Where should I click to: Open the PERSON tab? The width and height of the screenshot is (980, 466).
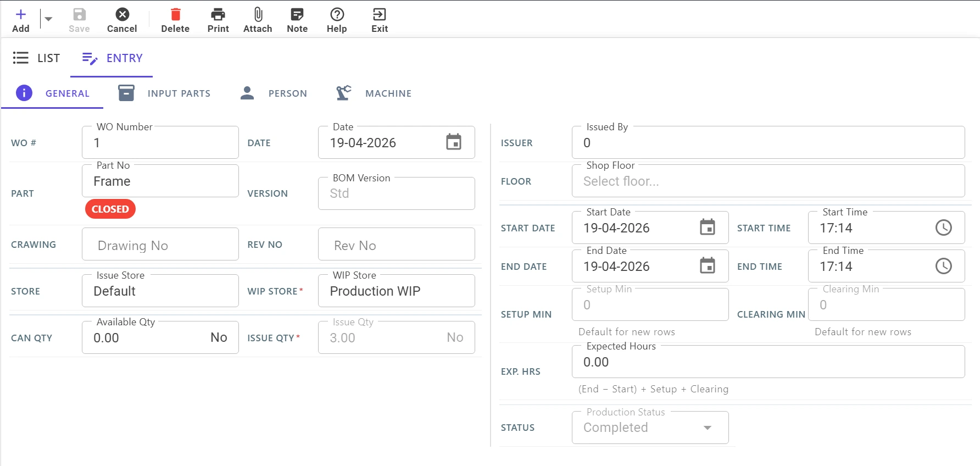tap(274, 93)
